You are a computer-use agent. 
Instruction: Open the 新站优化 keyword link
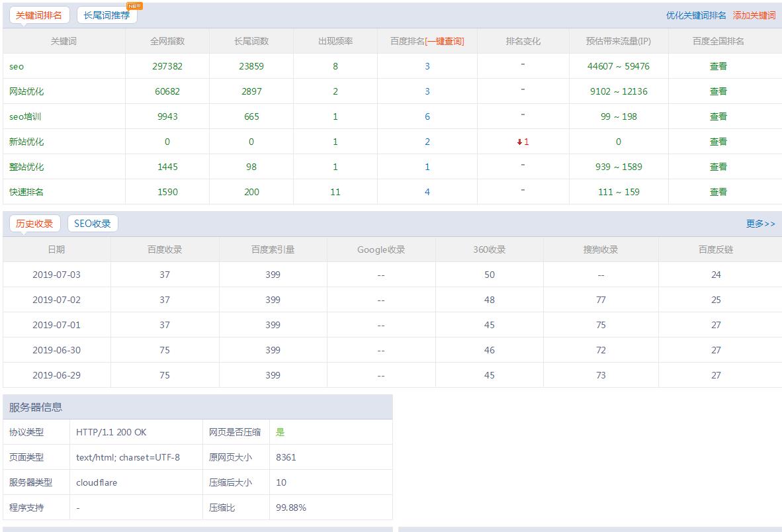pyautogui.click(x=26, y=142)
